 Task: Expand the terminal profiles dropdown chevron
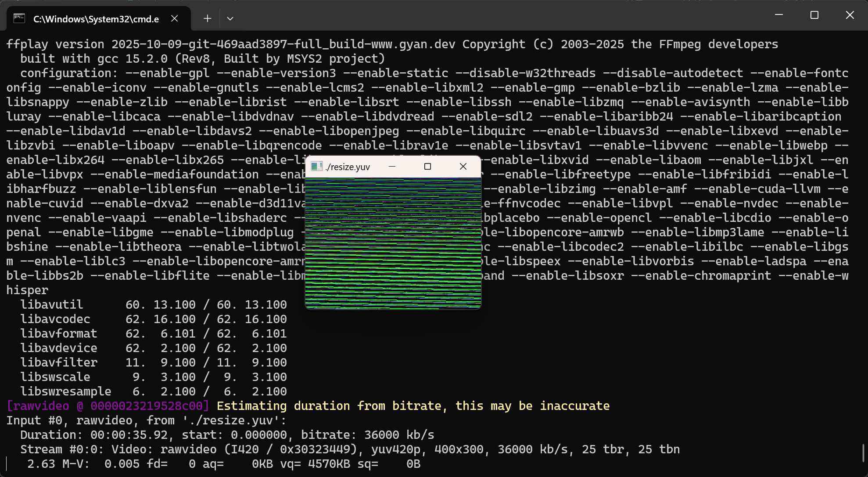230,18
